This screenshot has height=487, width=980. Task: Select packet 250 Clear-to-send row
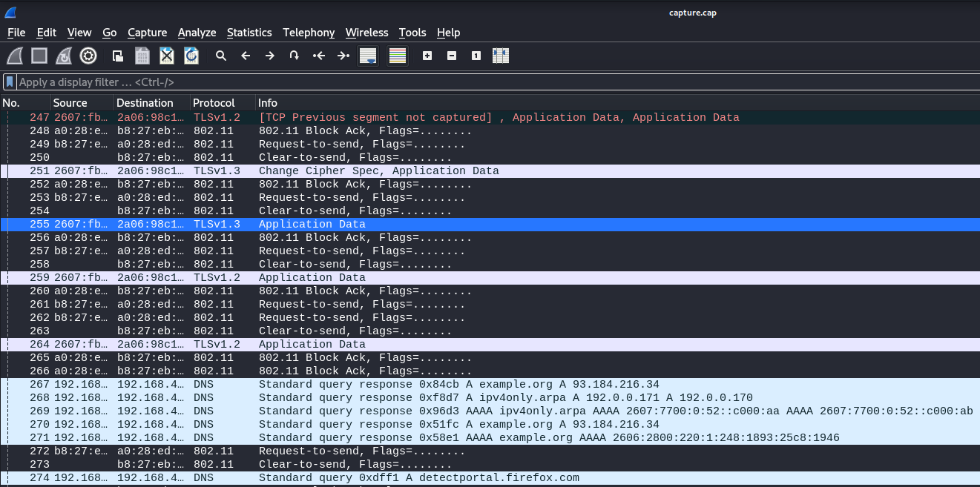[490, 157]
